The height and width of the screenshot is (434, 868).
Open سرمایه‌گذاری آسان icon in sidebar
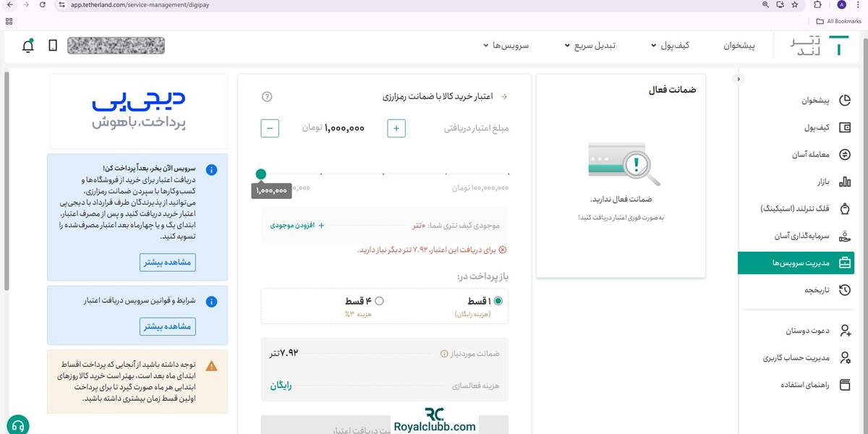click(844, 236)
